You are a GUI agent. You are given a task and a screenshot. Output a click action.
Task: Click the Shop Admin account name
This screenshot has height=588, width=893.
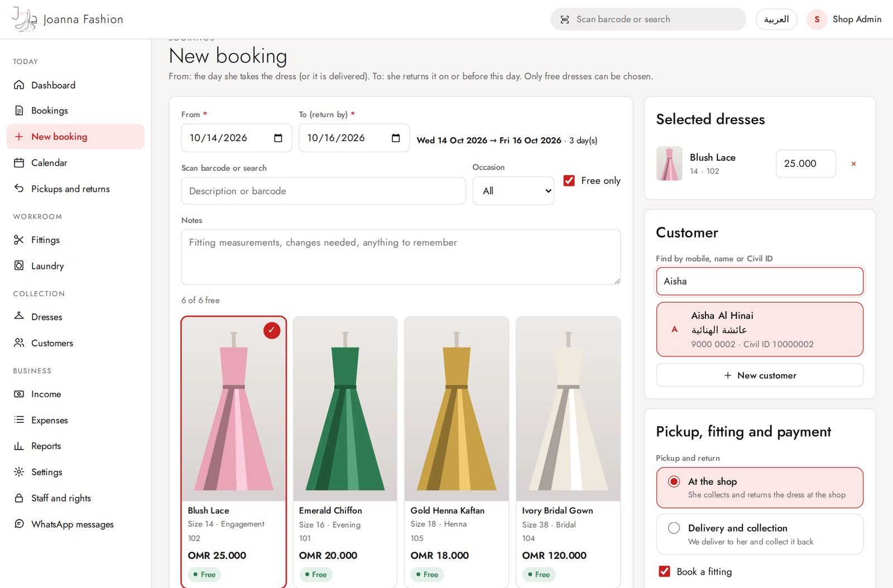857,20
